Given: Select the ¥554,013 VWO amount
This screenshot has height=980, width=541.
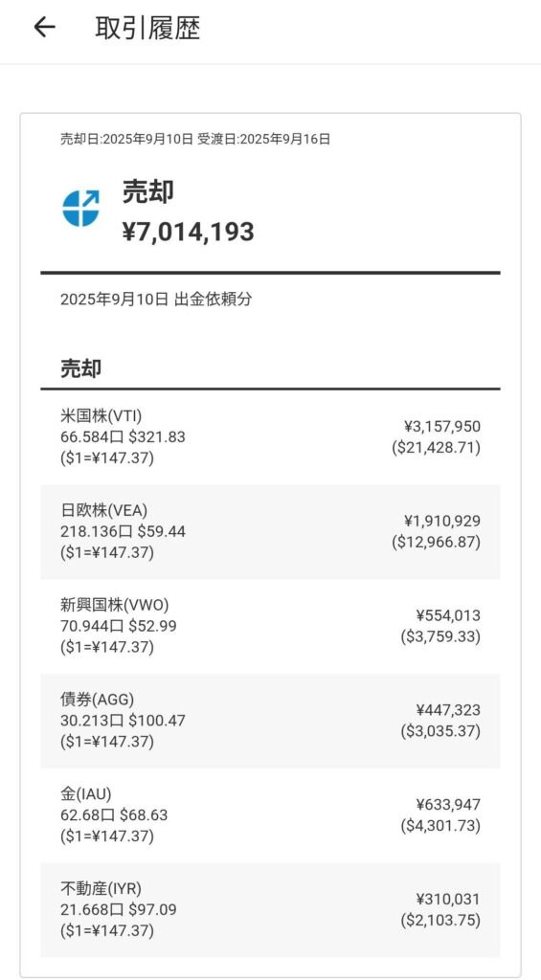Looking at the screenshot, I should tap(448, 615).
